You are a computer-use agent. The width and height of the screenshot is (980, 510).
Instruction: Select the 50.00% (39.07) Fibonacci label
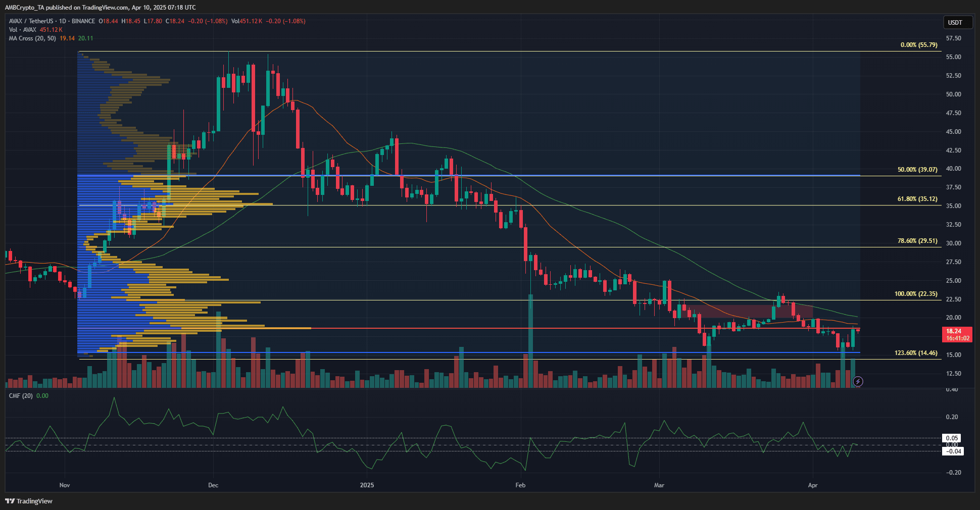pyautogui.click(x=917, y=170)
